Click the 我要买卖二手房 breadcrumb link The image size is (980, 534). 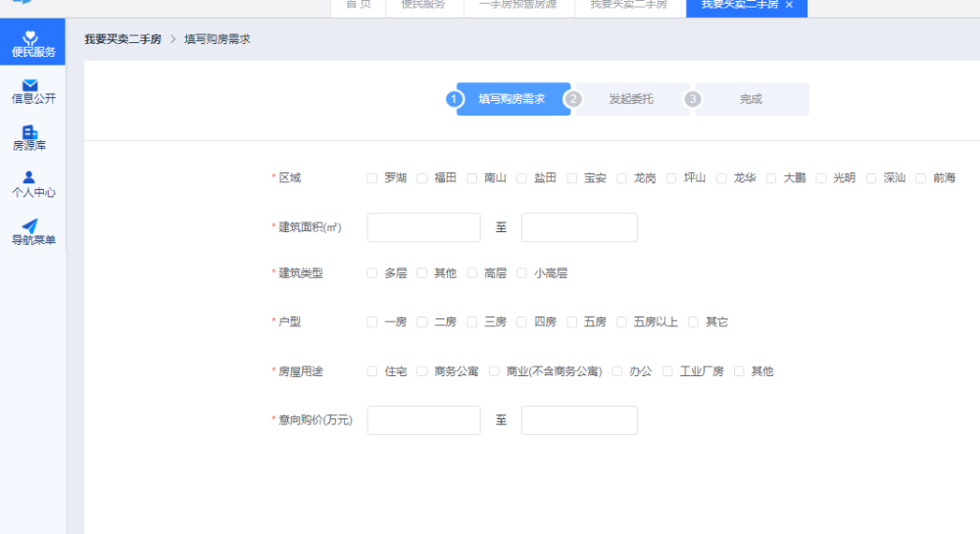(123, 39)
